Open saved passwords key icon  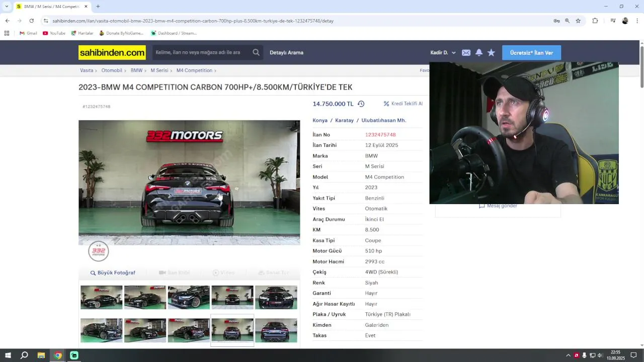click(556, 21)
